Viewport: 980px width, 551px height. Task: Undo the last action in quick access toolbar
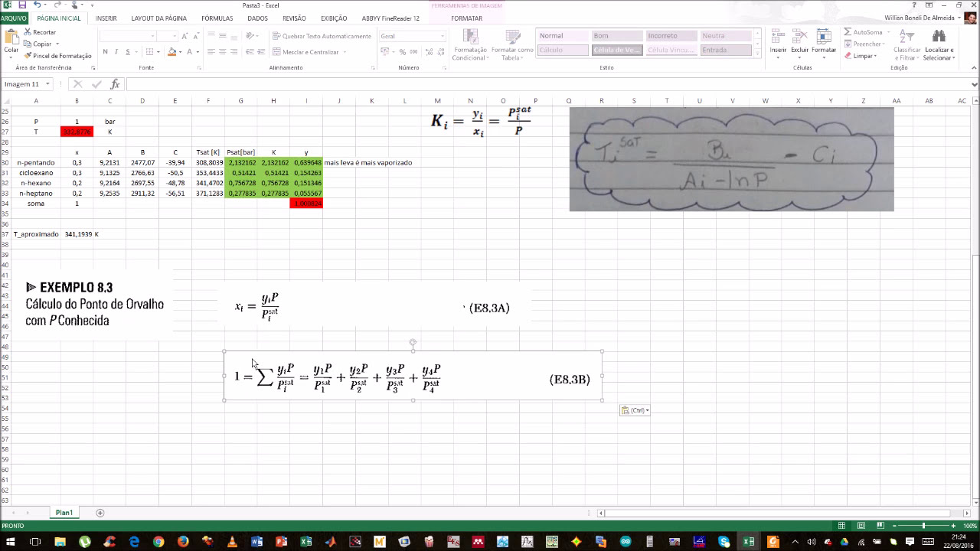tap(37, 5)
